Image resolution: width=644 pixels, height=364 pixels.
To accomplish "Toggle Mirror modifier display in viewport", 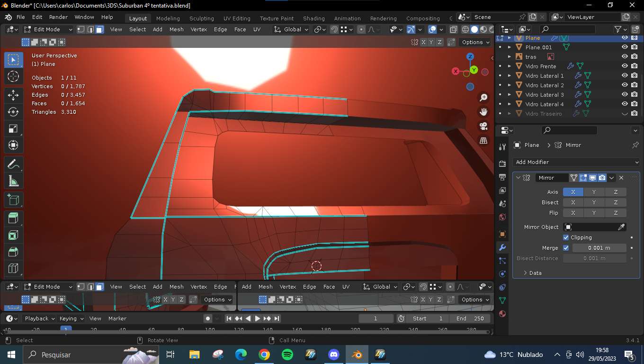I will pos(592,178).
